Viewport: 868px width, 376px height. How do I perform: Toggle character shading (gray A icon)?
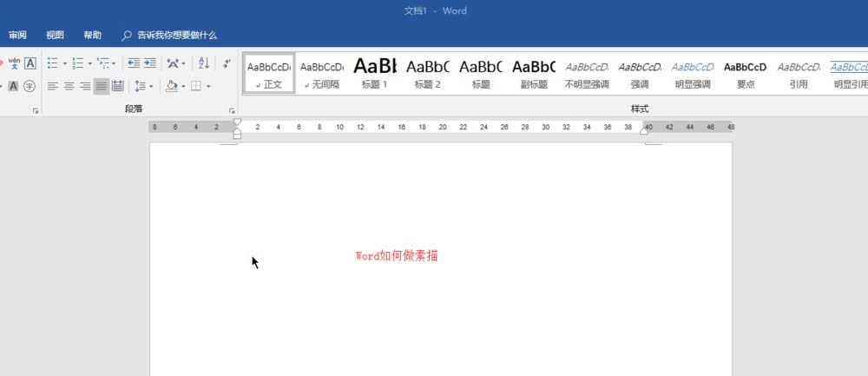(x=13, y=86)
